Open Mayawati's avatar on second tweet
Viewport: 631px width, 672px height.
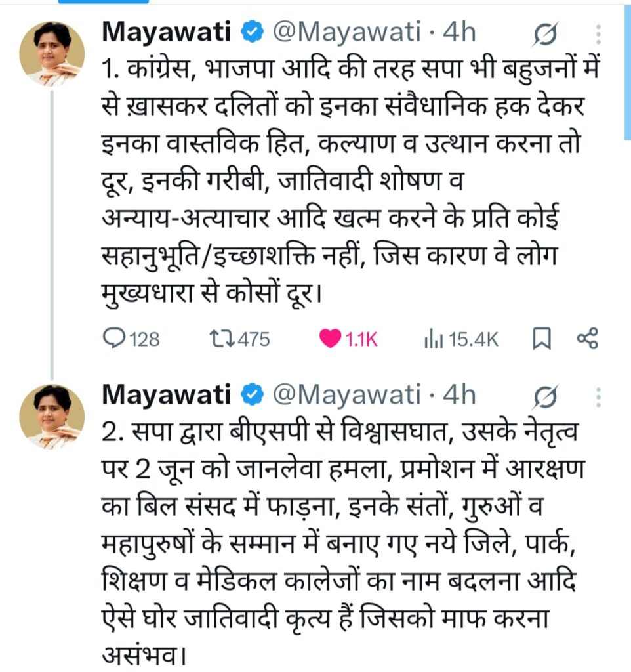click(52, 417)
